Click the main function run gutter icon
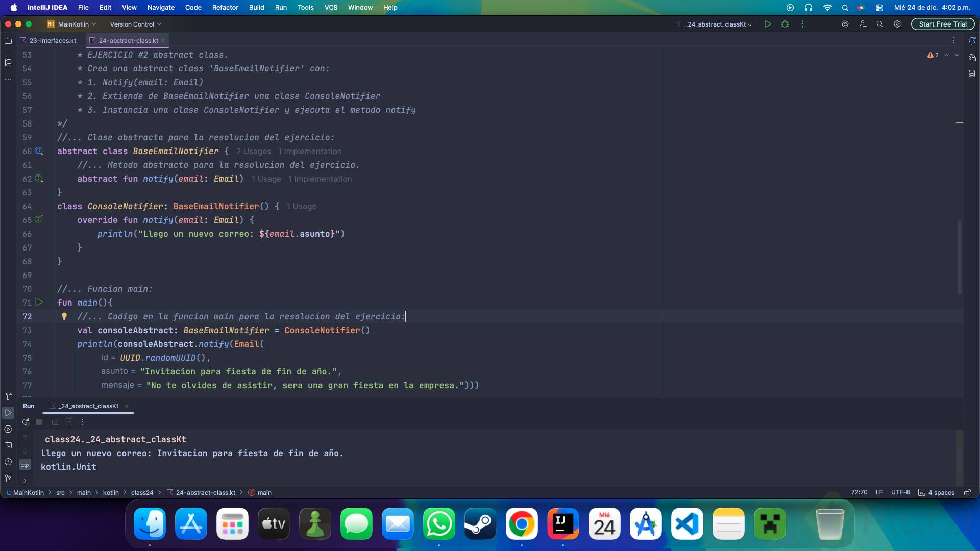The height and width of the screenshot is (551, 980). pyautogui.click(x=39, y=303)
